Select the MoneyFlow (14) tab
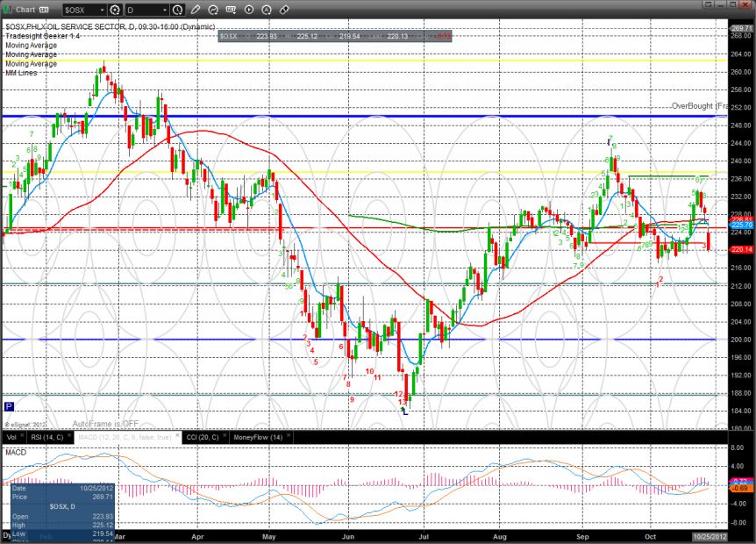 click(x=256, y=437)
